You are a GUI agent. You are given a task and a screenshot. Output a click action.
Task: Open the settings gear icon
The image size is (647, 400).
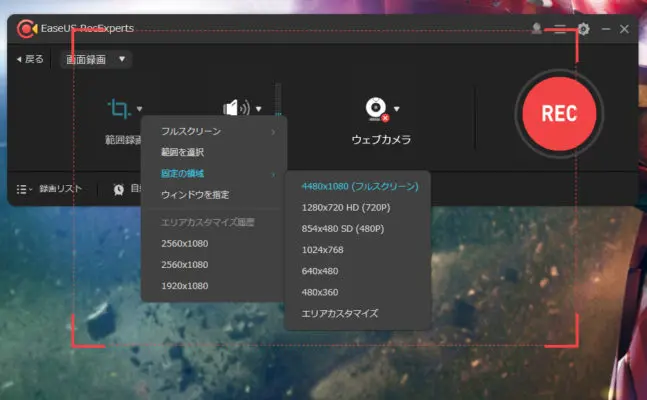tap(583, 29)
